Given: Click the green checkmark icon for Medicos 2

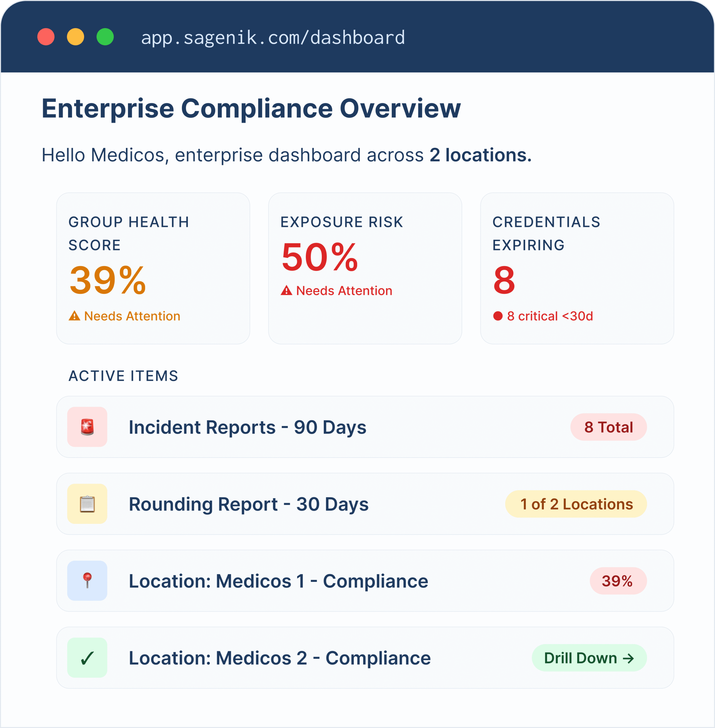Looking at the screenshot, I should 87,658.
